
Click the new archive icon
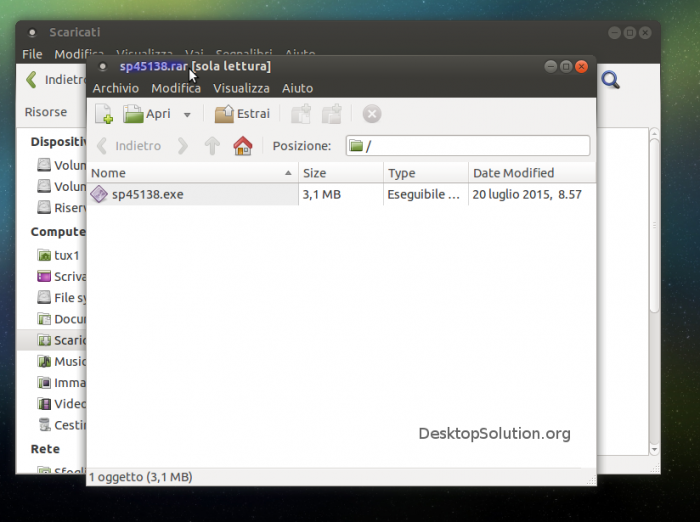pyautogui.click(x=103, y=114)
